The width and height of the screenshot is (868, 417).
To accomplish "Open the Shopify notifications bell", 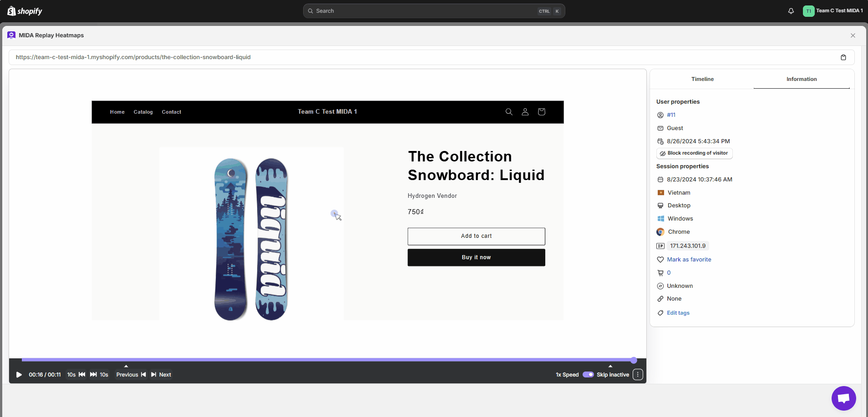I will coord(791,11).
